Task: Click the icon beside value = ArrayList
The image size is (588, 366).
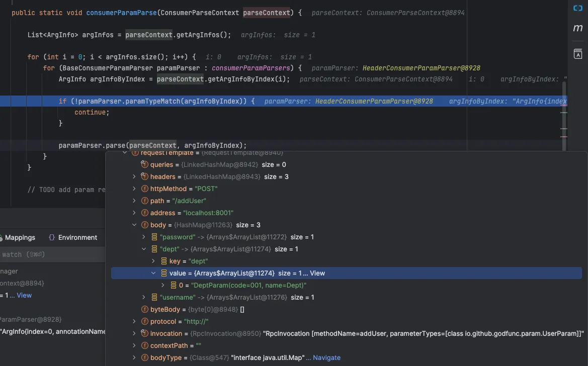Action: pos(164,273)
